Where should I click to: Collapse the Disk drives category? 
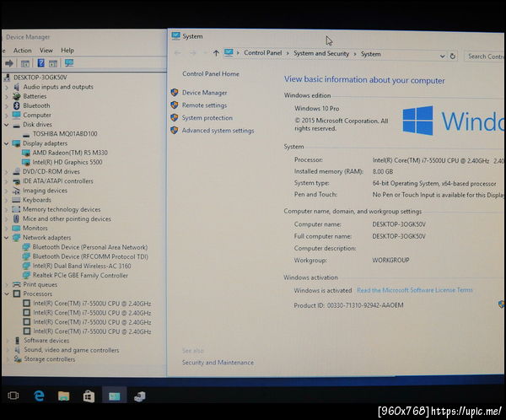pos(7,125)
